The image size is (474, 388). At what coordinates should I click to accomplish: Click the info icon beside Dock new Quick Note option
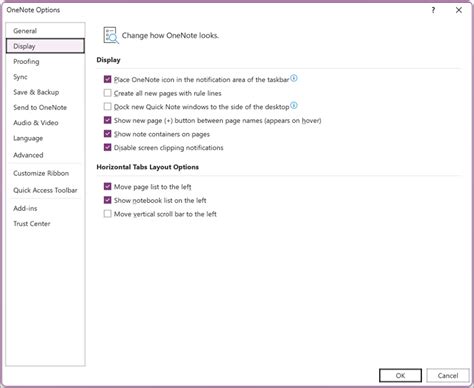293,106
